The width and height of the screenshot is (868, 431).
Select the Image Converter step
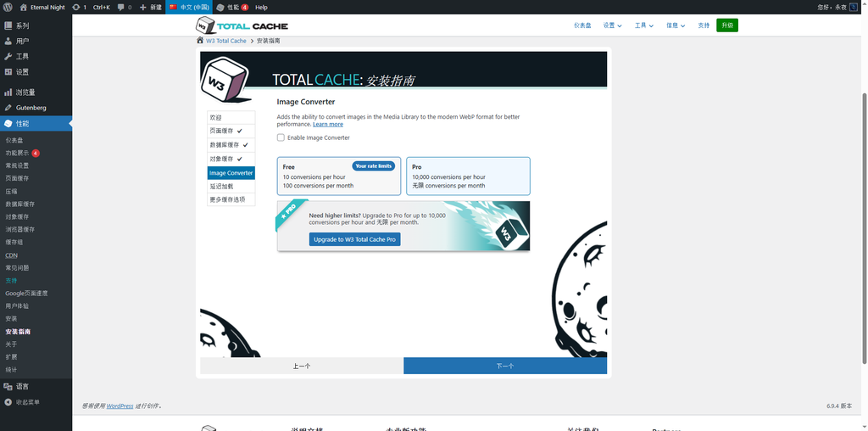click(x=231, y=173)
